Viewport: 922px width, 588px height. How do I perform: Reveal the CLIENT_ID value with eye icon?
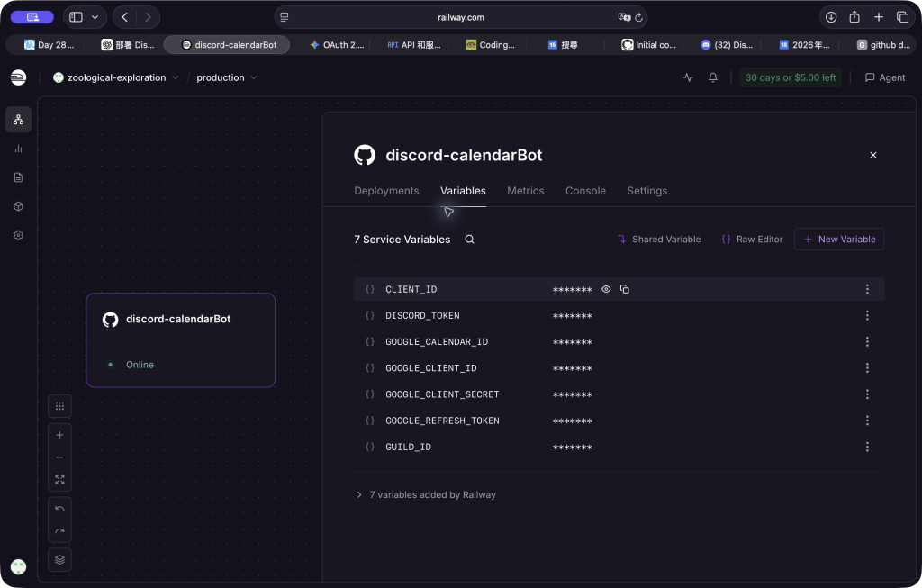[606, 289]
